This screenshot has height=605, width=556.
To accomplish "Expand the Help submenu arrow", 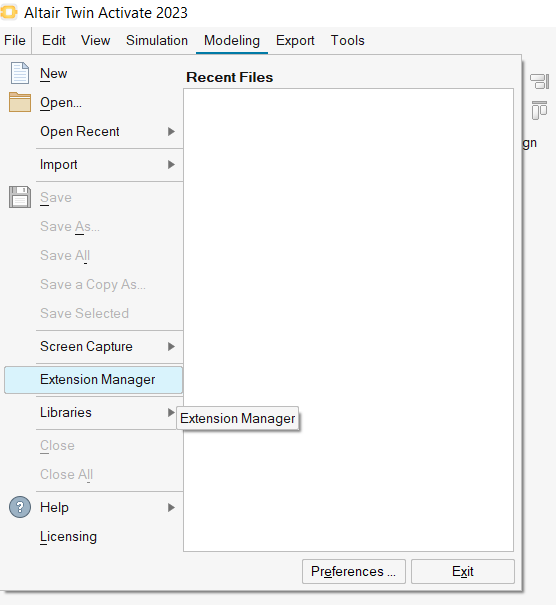I will [171, 507].
